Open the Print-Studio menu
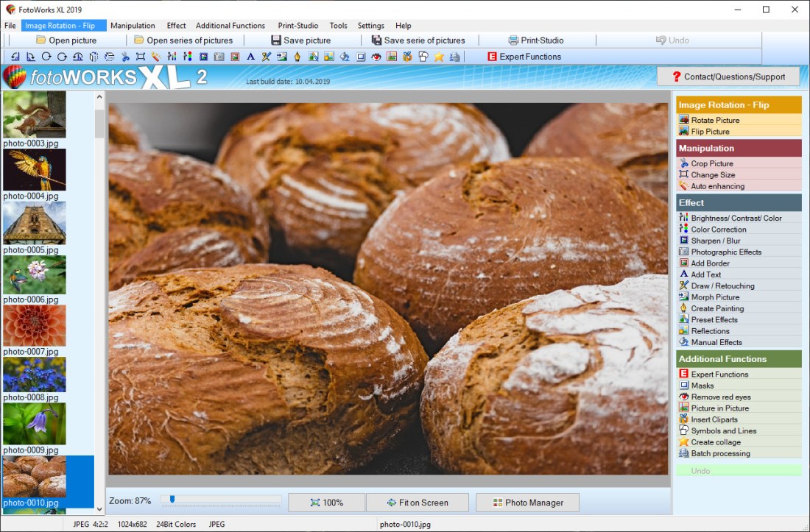 (299, 25)
